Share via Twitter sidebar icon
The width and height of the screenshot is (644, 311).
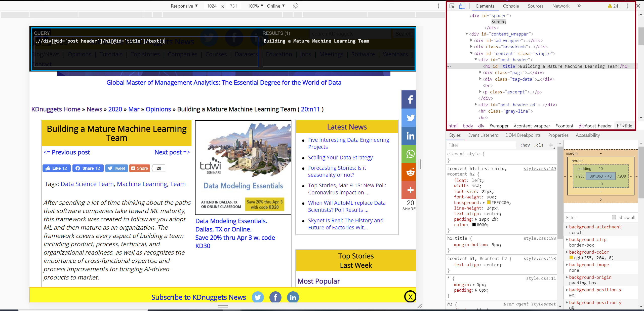point(409,118)
